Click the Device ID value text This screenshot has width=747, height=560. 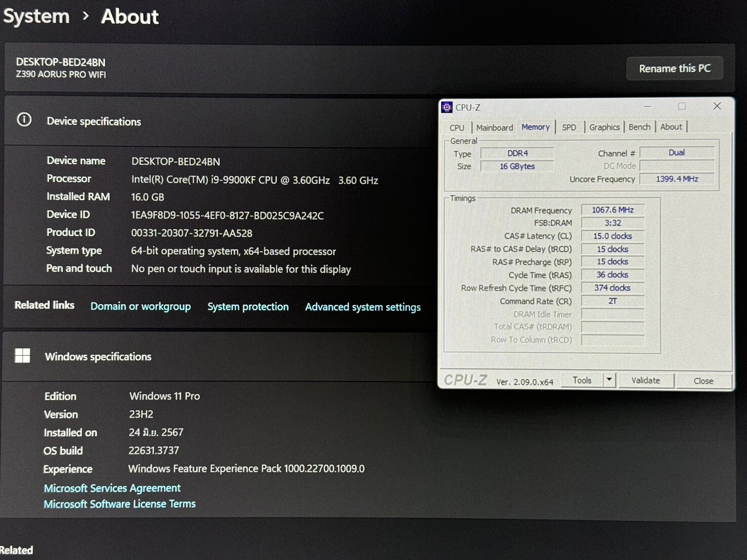(227, 216)
